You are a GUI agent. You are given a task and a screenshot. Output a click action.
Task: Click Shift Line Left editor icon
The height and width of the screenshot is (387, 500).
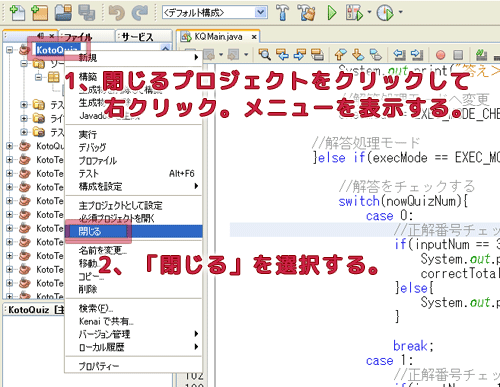(x=399, y=54)
